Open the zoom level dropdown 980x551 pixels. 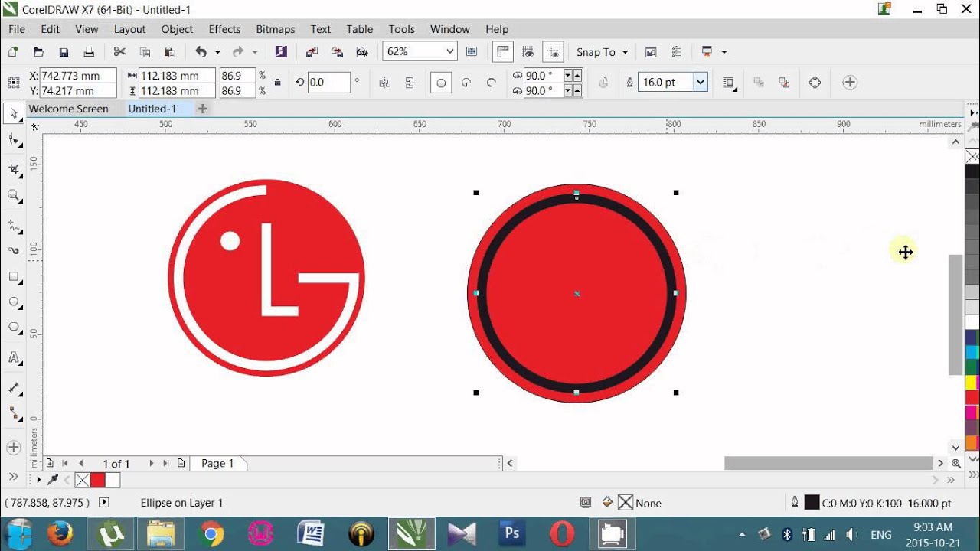tap(449, 52)
